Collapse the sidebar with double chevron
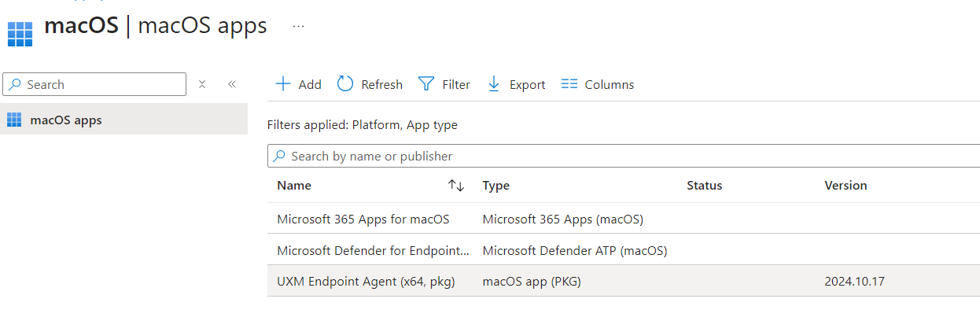 pyautogui.click(x=232, y=84)
